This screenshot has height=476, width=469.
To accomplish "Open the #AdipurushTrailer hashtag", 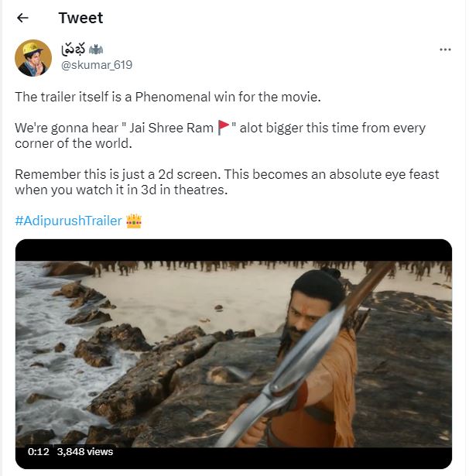I will pos(68,221).
